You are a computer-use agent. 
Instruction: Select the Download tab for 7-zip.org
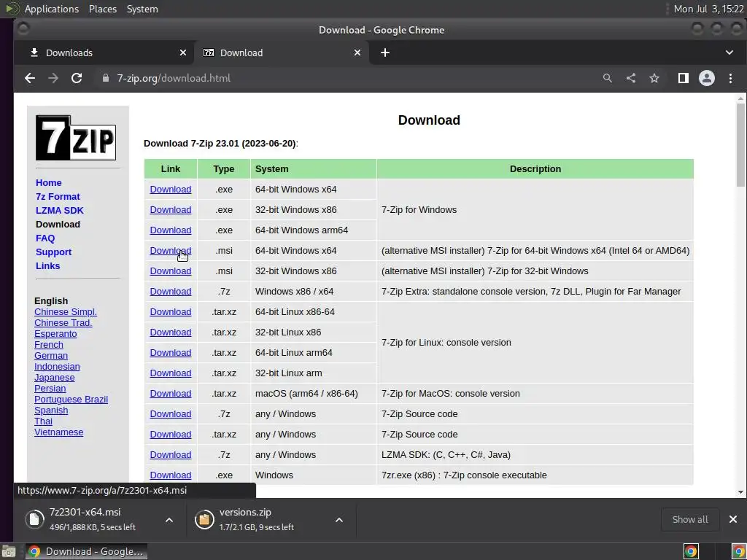pos(281,52)
